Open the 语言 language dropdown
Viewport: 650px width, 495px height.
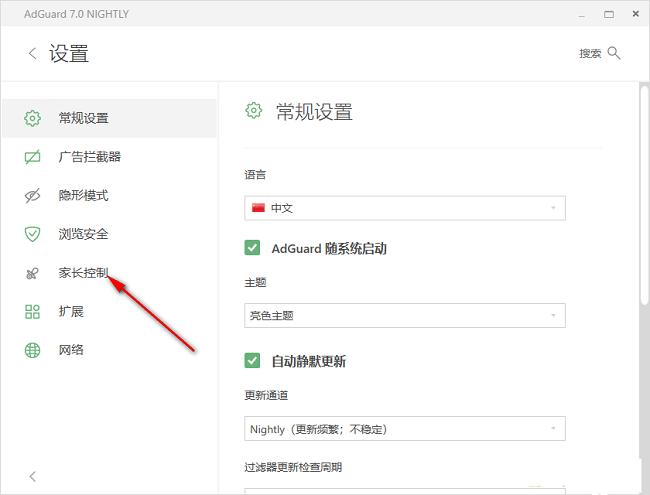coord(405,208)
